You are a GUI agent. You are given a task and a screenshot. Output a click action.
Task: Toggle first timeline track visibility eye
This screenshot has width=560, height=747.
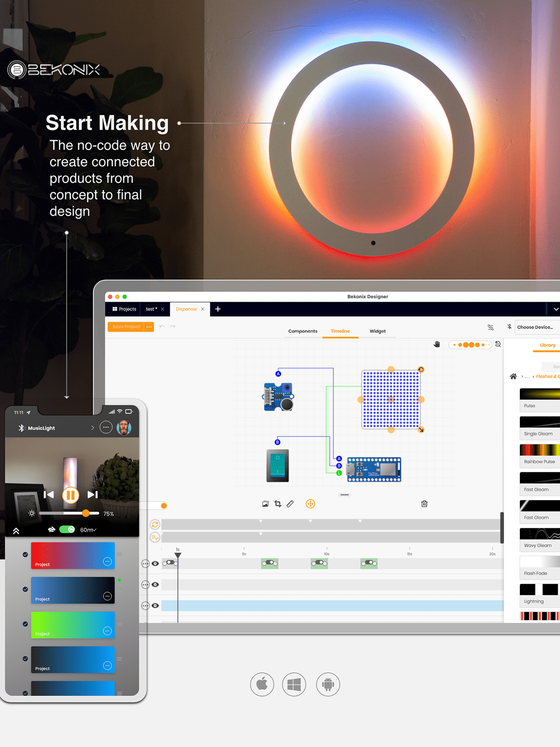tap(155, 564)
